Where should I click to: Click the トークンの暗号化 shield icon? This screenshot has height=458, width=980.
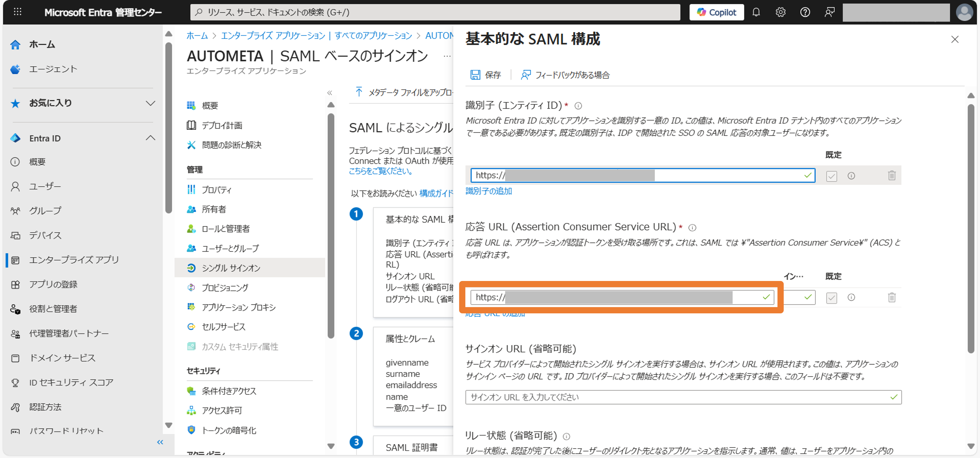pos(191,430)
